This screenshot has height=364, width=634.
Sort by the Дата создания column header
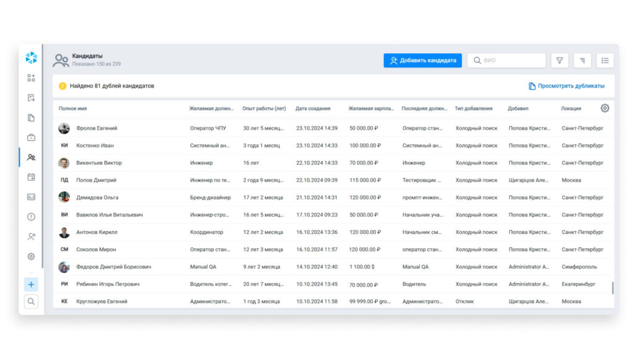[x=313, y=108]
